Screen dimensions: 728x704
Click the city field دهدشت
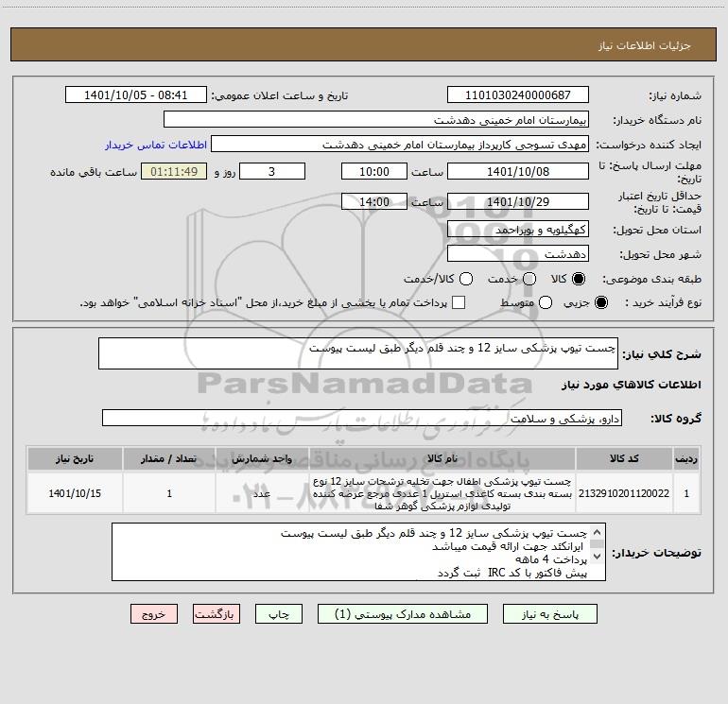tap(518, 253)
